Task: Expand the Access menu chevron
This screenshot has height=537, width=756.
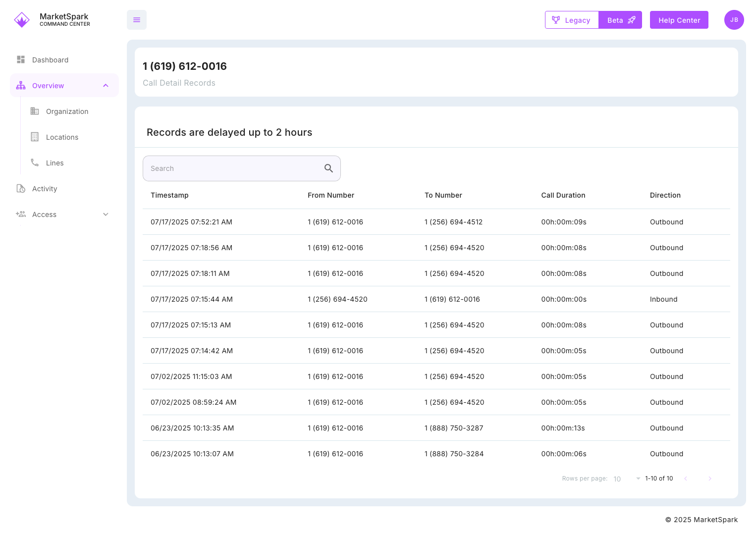Action: 106,215
